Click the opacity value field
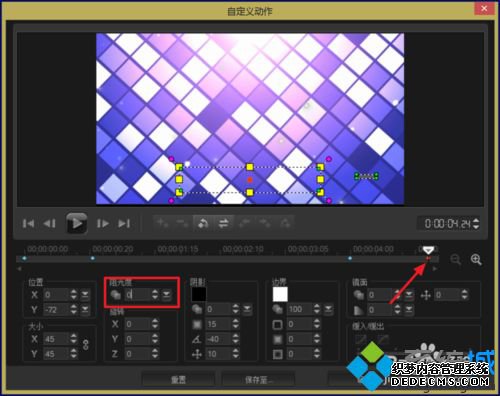Screen dimensions: 500x396 click(137, 294)
